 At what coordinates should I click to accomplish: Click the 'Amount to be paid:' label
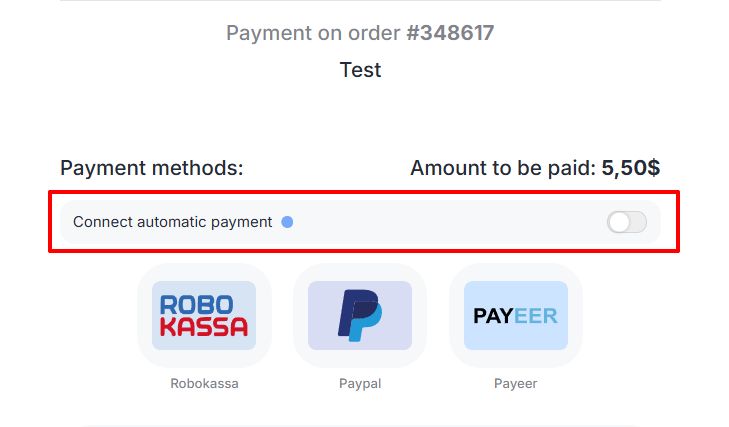pos(502,168)
